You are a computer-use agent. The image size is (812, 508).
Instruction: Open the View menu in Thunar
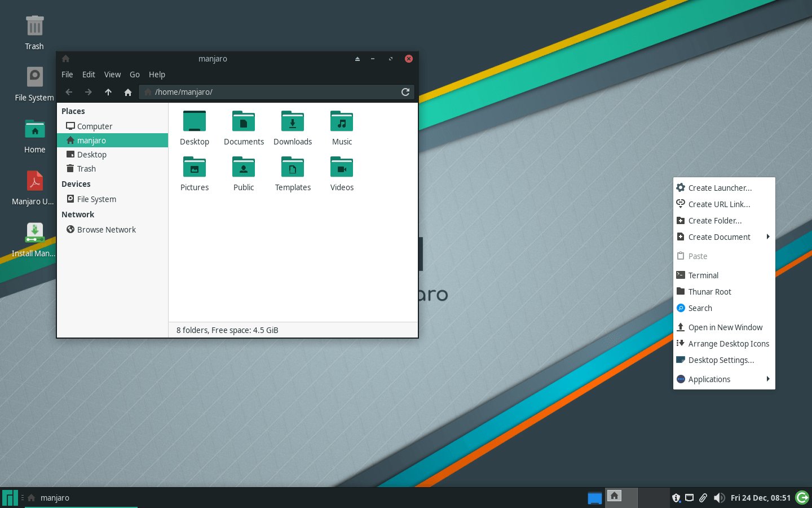click(x=112, y=75)
